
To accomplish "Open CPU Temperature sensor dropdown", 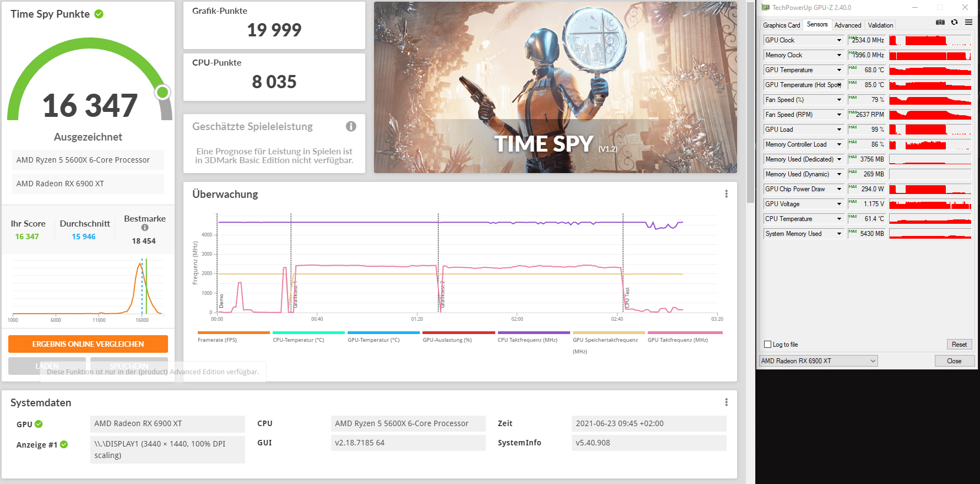I will [x=839, y=219].
